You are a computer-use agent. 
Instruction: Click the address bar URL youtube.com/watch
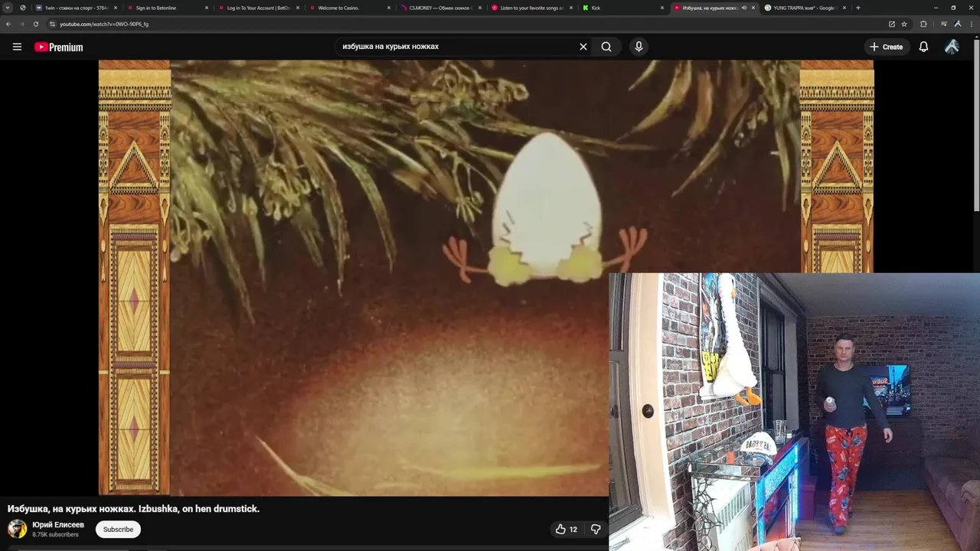(104, 24)
